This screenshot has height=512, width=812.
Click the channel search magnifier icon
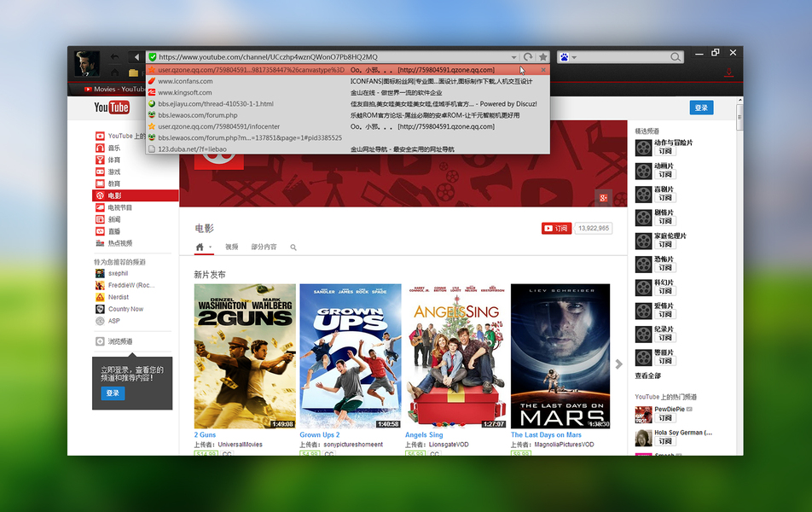click(293, 247)
